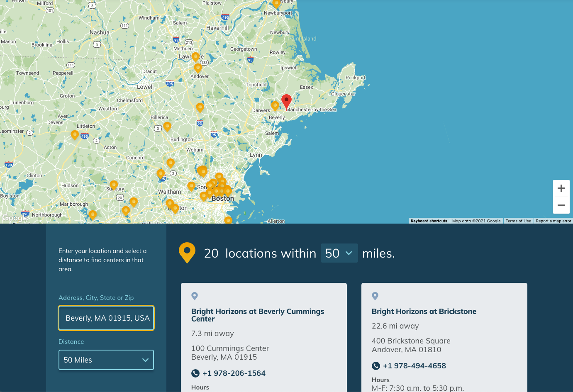Viewport: 573px width, 392px height.
Task: Open Keyboard shortcuts on map
Action: coord(429,221)
